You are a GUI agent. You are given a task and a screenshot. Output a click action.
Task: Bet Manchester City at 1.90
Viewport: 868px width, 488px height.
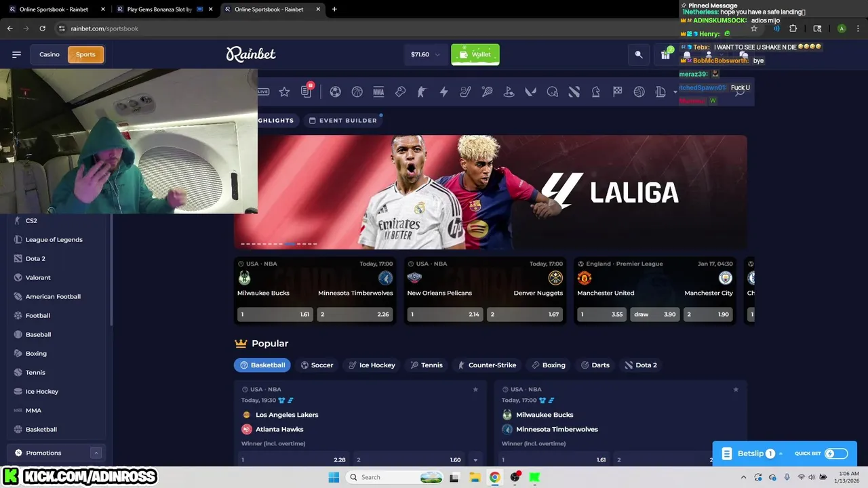[x=708, y=314]
